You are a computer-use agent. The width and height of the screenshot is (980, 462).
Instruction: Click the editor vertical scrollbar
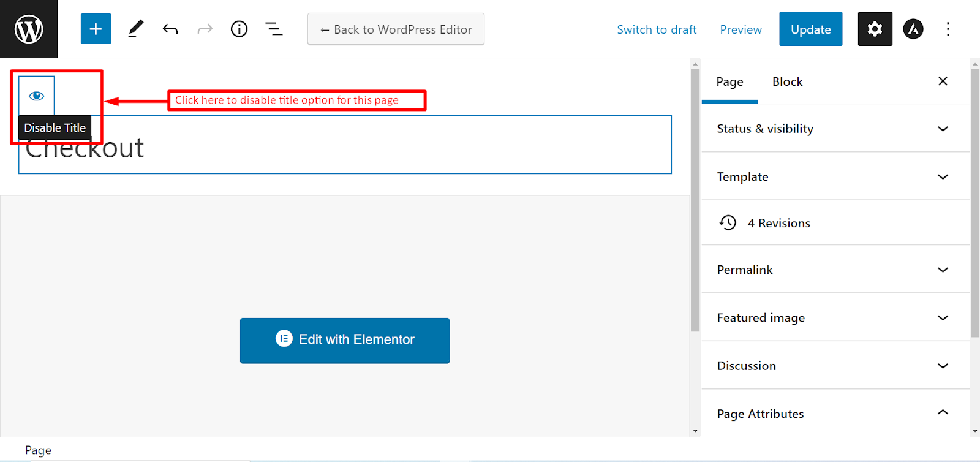[x=695, y=200]
